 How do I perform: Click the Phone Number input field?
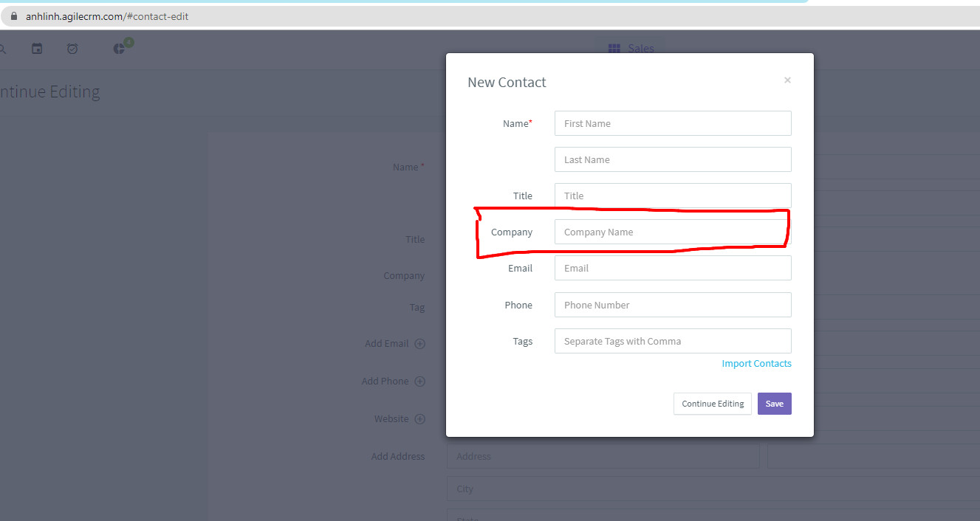[x=673, y=305]
